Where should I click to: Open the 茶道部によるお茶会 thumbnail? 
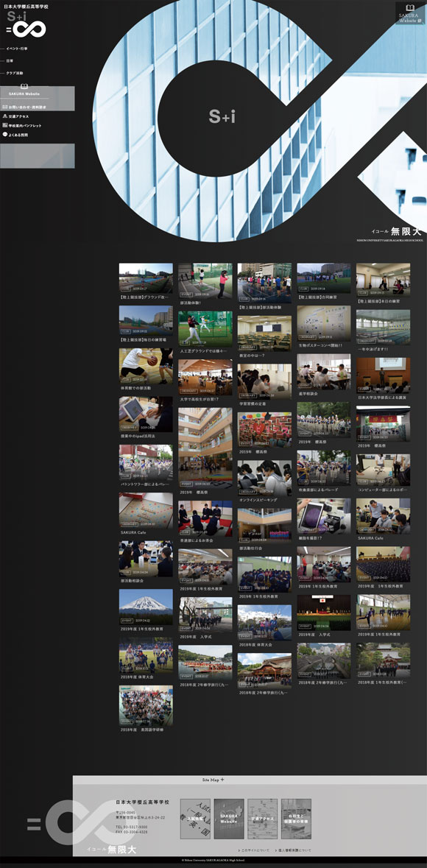click(x=205, y=519)
